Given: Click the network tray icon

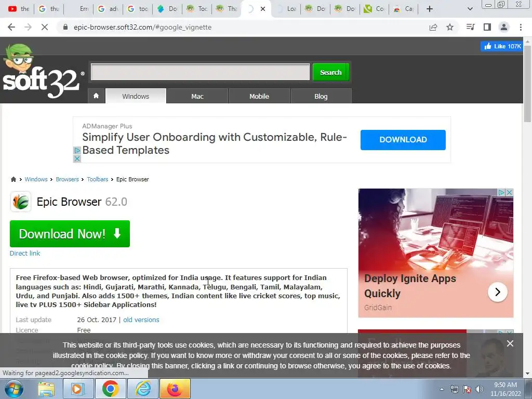Looking at the screenshot, I should (454, 389).
